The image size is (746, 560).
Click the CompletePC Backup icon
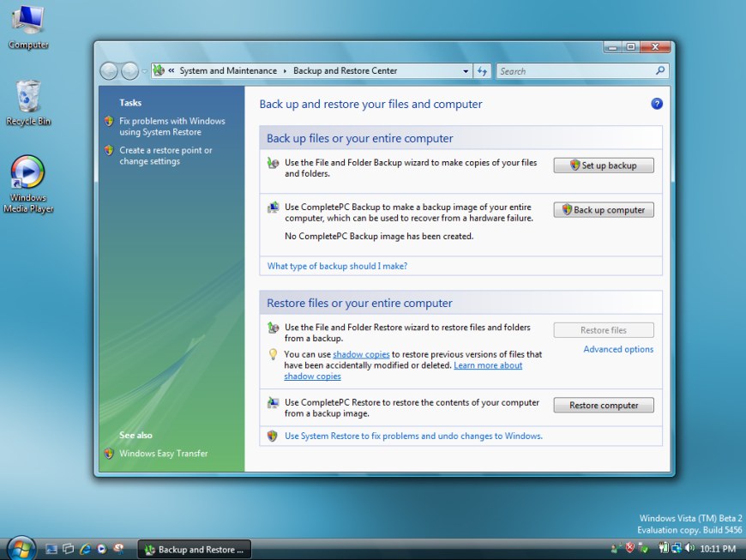pos(273,208)
